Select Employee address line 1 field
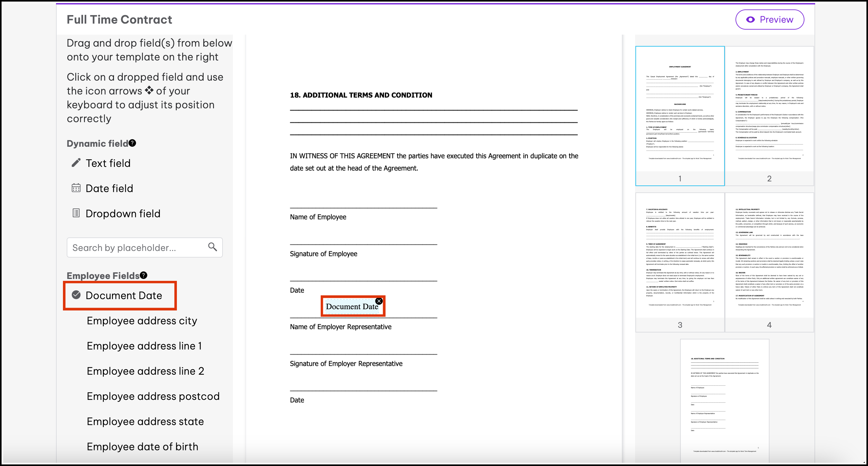Viewport: 868px width, 466px height. tap(144, 346)
